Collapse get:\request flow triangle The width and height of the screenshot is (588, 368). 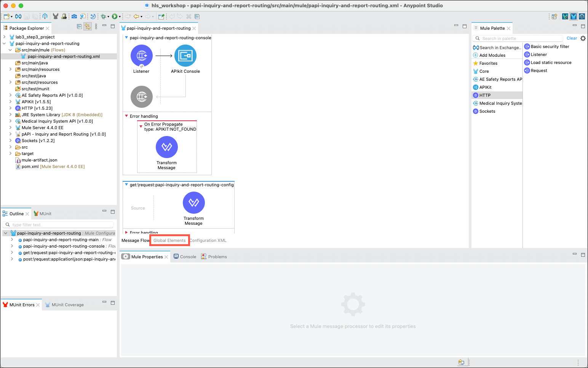tap(126, 185)
